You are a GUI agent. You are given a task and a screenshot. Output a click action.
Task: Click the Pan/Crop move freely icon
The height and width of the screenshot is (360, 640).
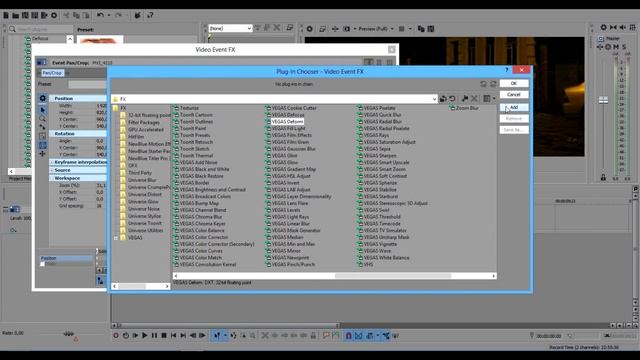coord(42,154)
